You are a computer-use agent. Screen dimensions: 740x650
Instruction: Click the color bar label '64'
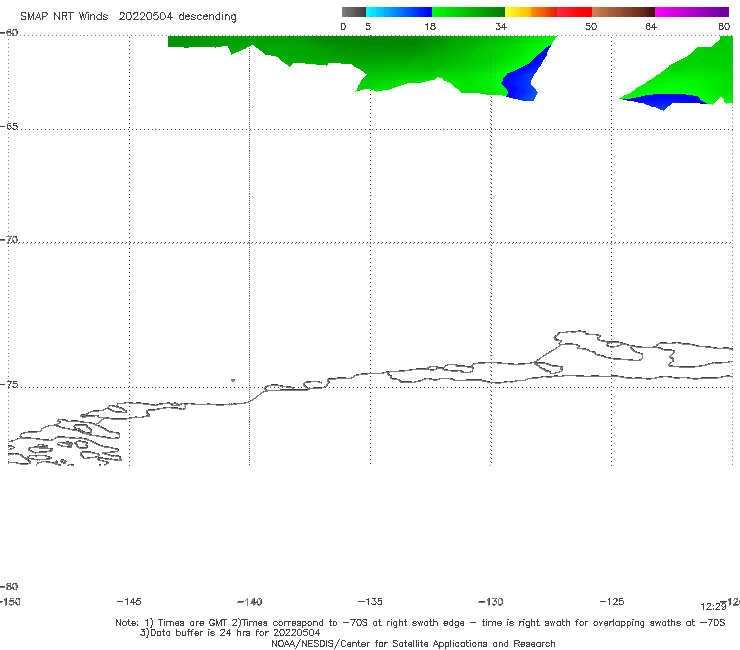click(x=651, y=26)
